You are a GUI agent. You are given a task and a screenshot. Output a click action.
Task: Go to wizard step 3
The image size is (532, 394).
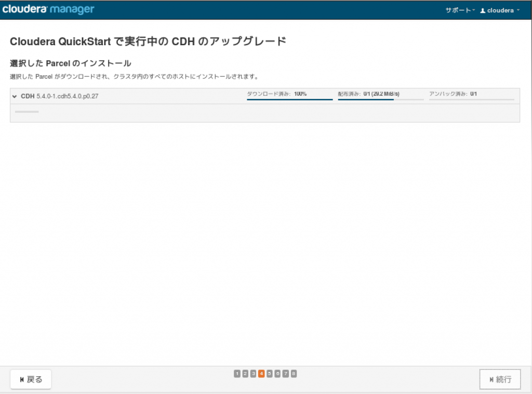click(x=254, y=374)
